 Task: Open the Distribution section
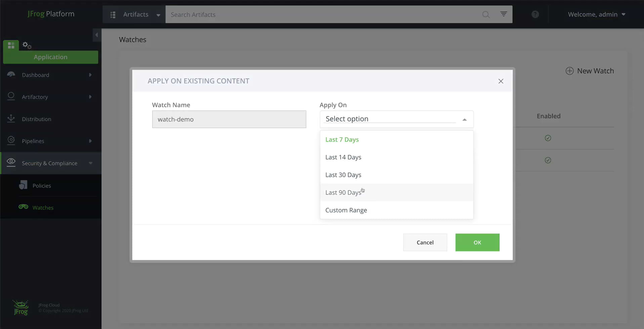(x=36, y=119)
